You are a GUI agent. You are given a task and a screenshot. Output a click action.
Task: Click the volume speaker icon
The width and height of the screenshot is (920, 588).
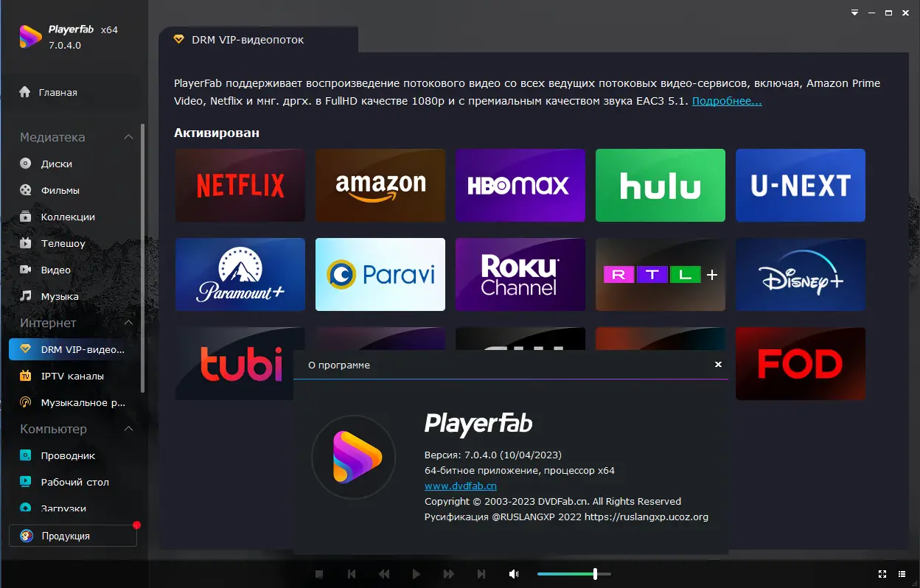pos(514,574)
